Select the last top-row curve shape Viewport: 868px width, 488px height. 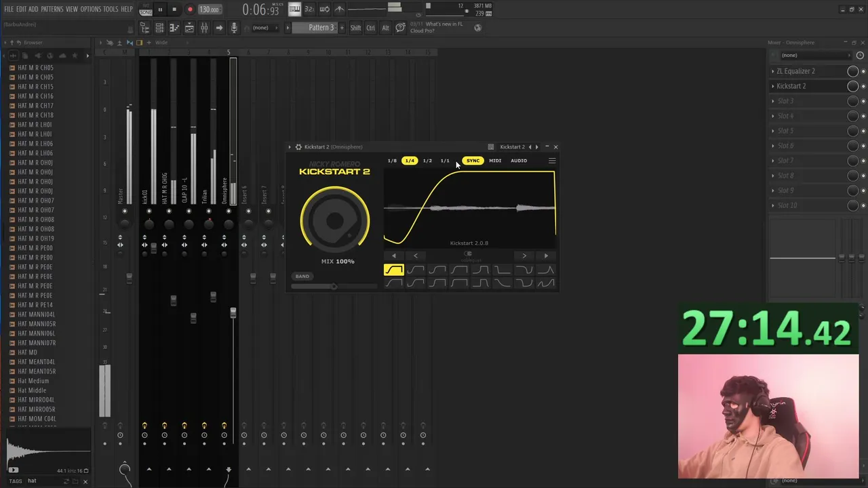click(x=546, y=270)
